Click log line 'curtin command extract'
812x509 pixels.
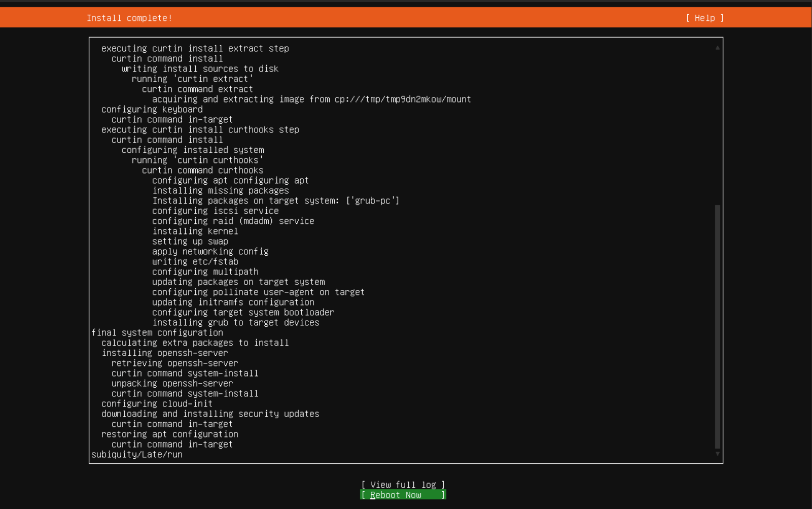pos(197,89)
